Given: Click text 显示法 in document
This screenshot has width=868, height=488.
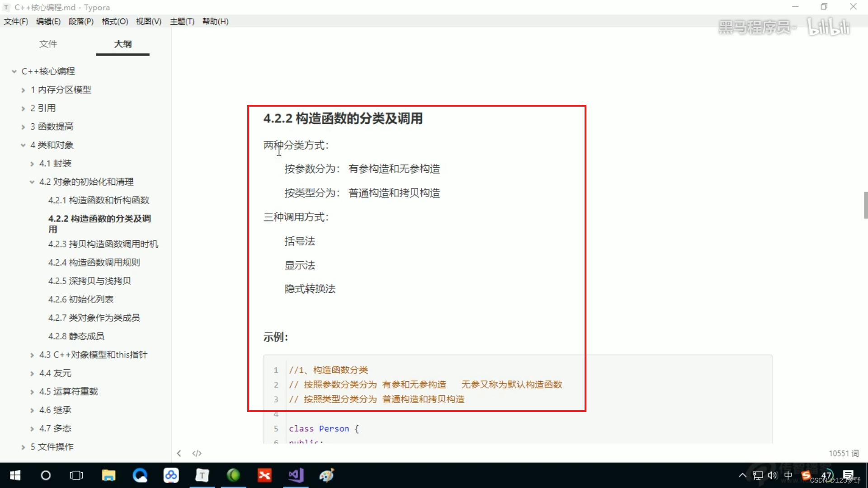Looking at the screenshot, I should pyautogui.click(x=300, y=265).
